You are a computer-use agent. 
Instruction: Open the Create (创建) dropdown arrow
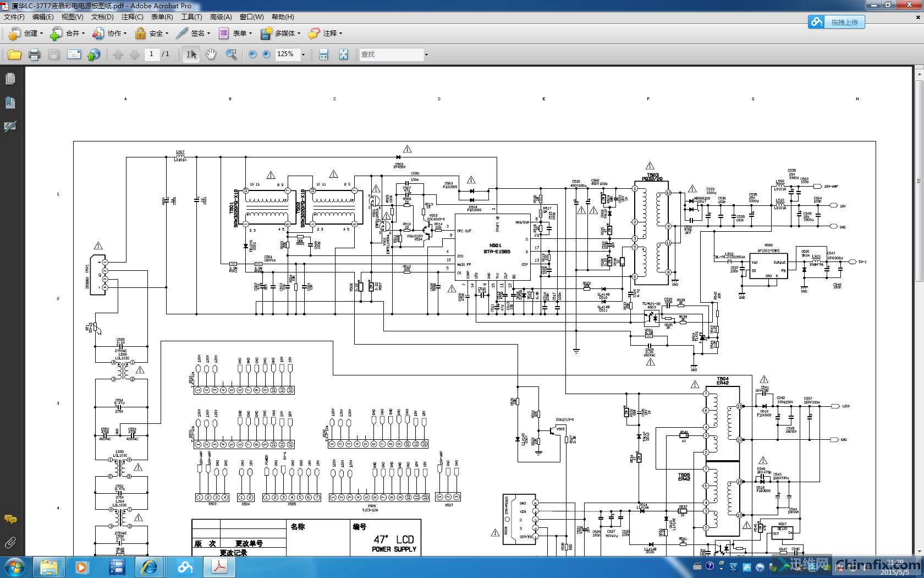(x=41, y=34)
